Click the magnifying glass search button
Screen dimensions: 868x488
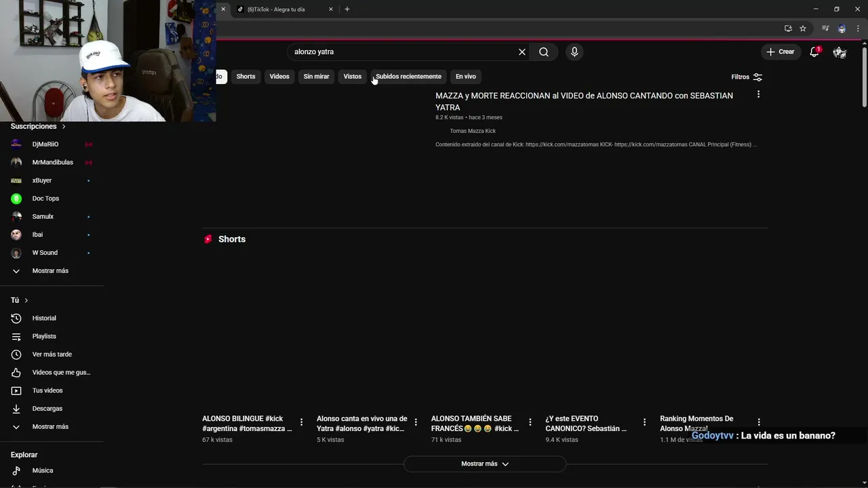tap(544, 52)
